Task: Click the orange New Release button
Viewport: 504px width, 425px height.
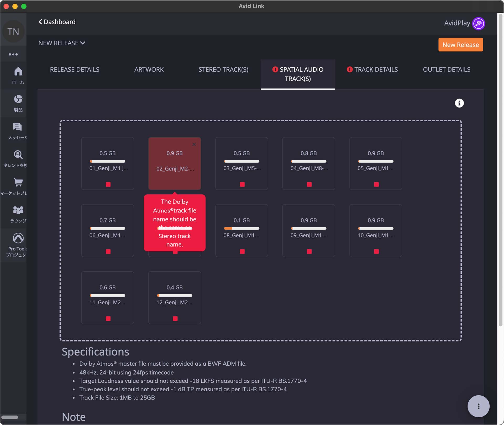Action: (x=460, y=45)
